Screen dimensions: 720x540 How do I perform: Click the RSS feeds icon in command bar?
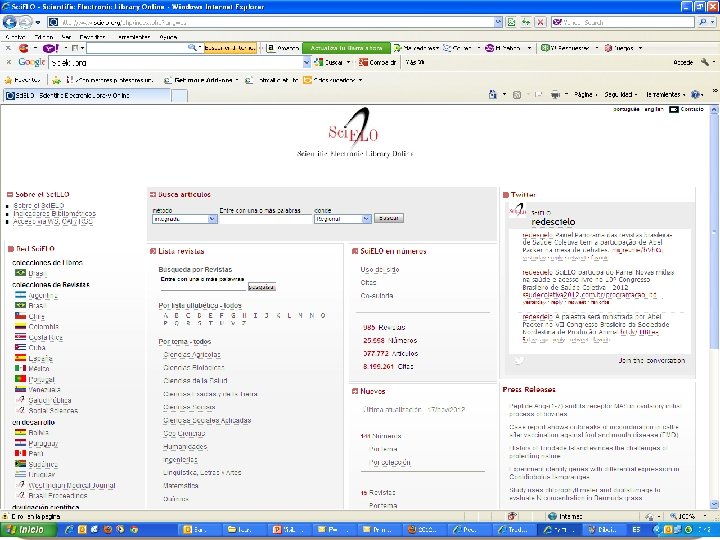[517, 95]
